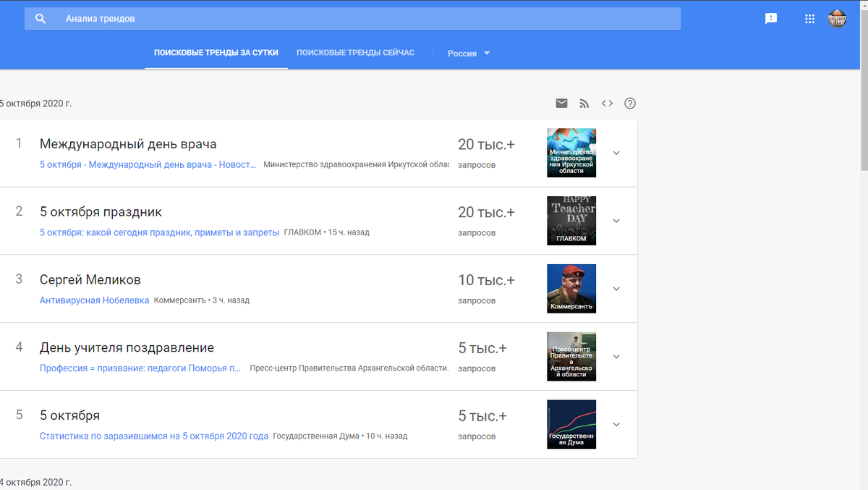This screenshot has width=868, height=490.
Task: Open the Россия country dropdown
Action: click(x=469, y=54)
